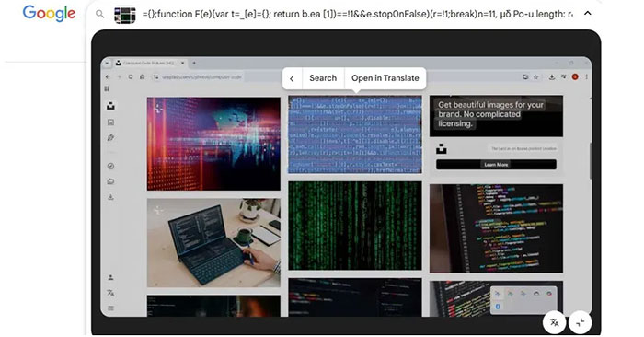Click the language translate icon in the sidebar

[x=110, y=293]
